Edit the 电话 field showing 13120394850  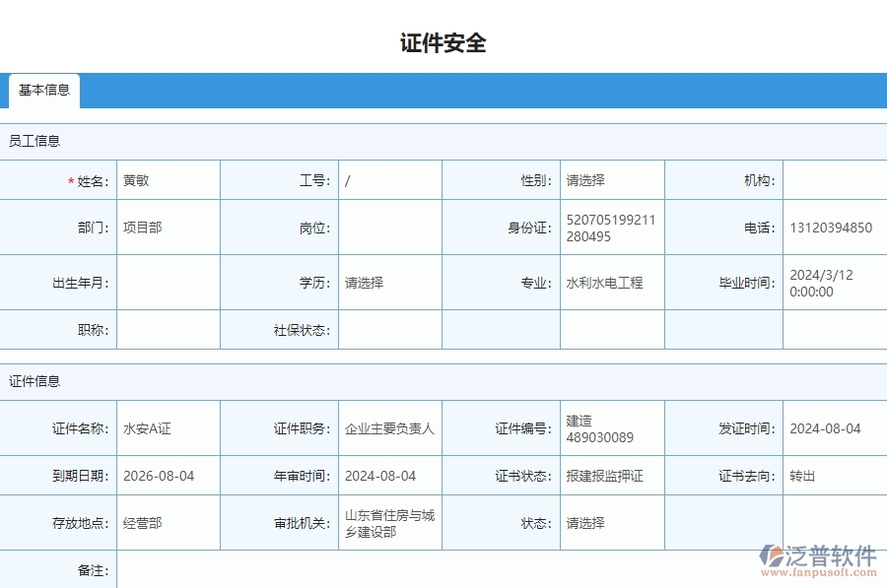point(833,227)
